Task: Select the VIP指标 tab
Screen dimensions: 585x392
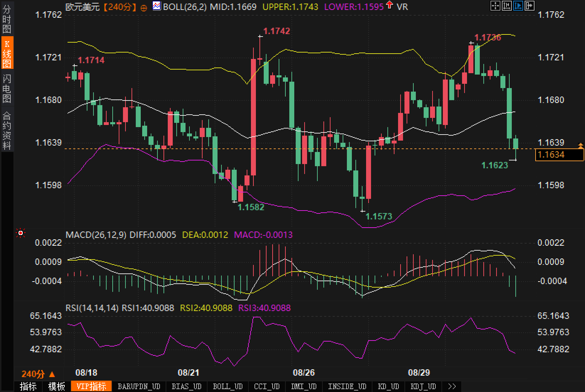Action: [91, 386]
